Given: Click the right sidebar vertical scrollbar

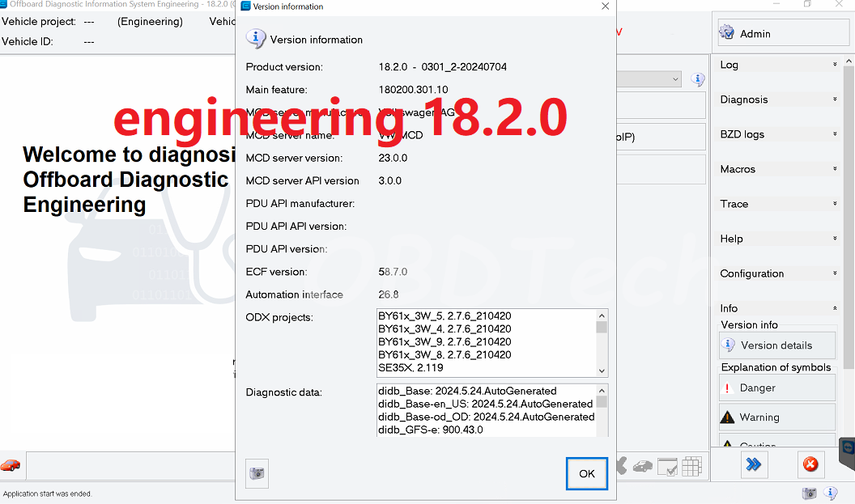Looking at the screenshot, I should pos(849,218).
